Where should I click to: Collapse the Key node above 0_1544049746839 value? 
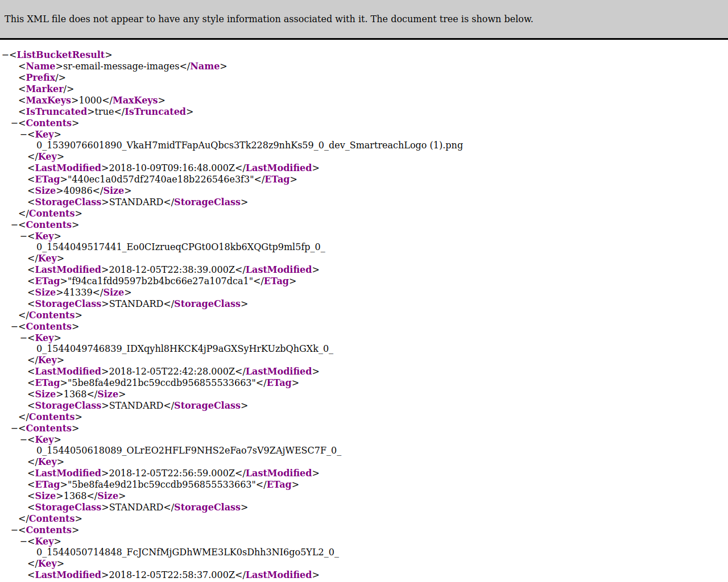point(23,338)
